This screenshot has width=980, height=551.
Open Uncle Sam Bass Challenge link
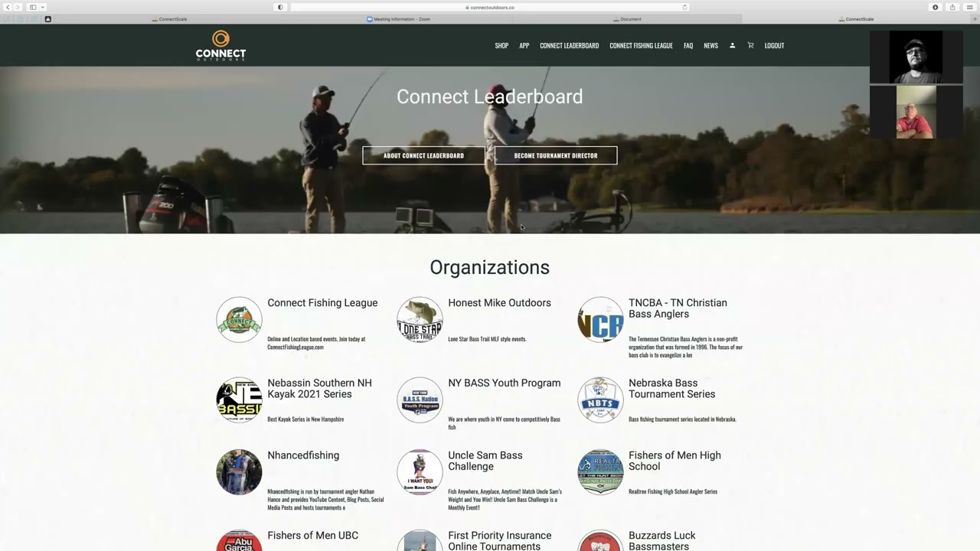click(x=485, y=461)
